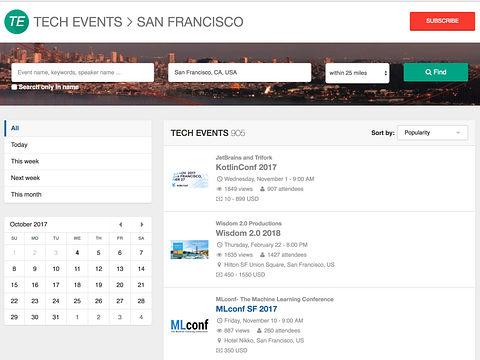Click the location pin beside Hilton SF Union Square
The height and width of the screenshot is (360, 480).
(219, 265)
